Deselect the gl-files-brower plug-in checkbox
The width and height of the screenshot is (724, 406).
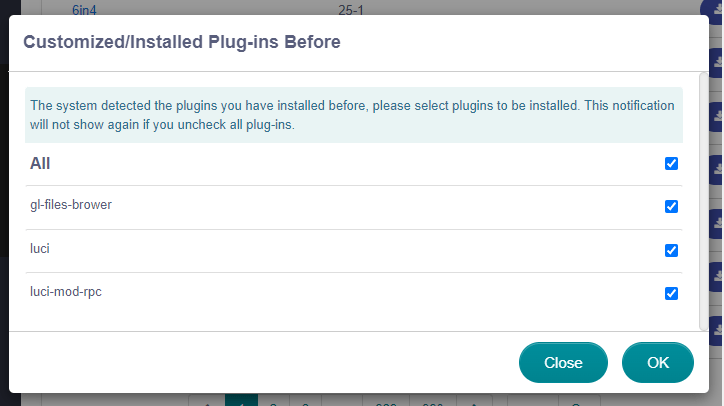[x=671, y=207]
